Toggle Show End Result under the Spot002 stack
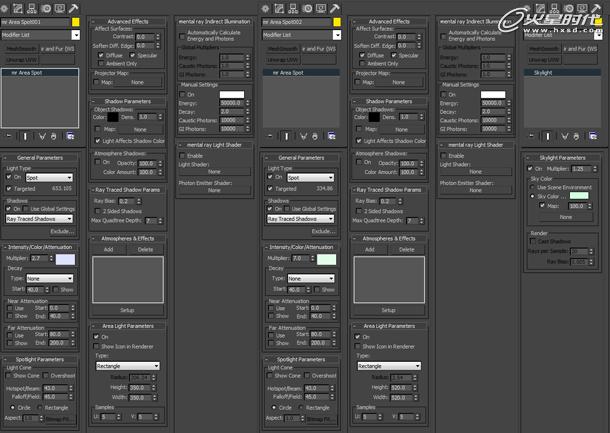Viewport: 610px width, 433px height. pyautogui.click(x=287, y=136)
